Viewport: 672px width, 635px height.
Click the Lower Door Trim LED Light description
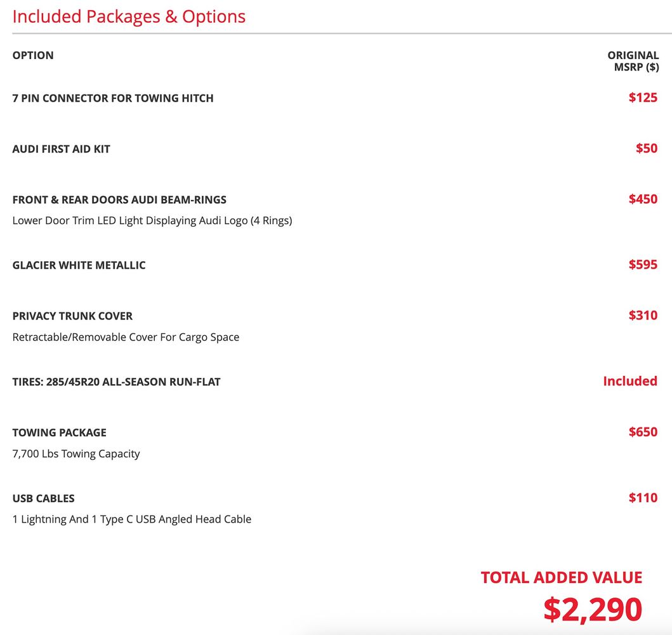[152, 221]
